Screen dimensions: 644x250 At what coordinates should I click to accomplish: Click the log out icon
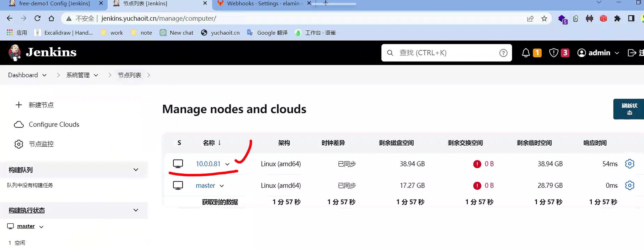tap(632, 53)
